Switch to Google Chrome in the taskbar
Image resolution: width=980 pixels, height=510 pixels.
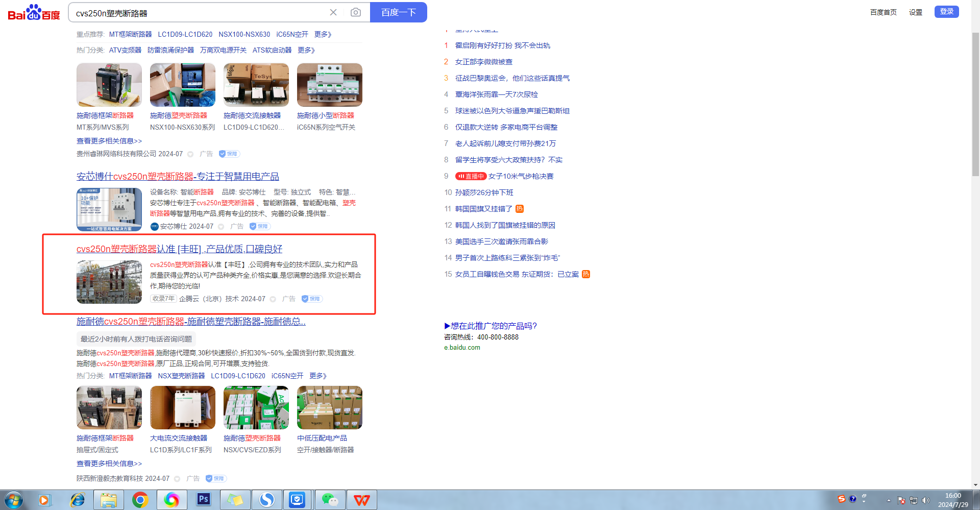pos(140,500)
